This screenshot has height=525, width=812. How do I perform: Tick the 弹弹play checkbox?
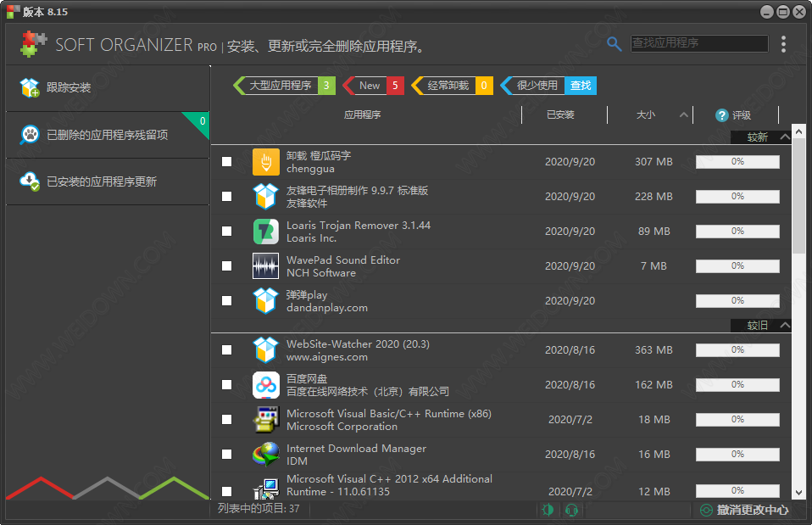tap(227, 300)
